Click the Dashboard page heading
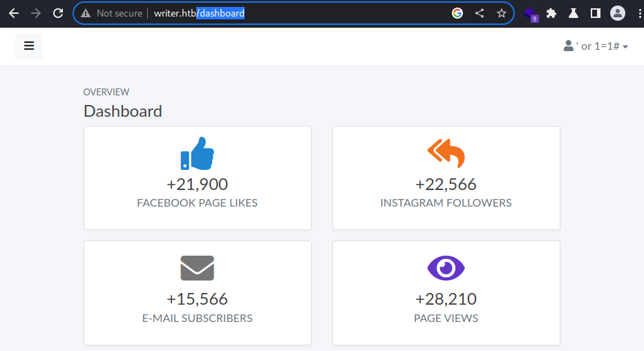Screen dimensions: 644x351 coord(123,111)
